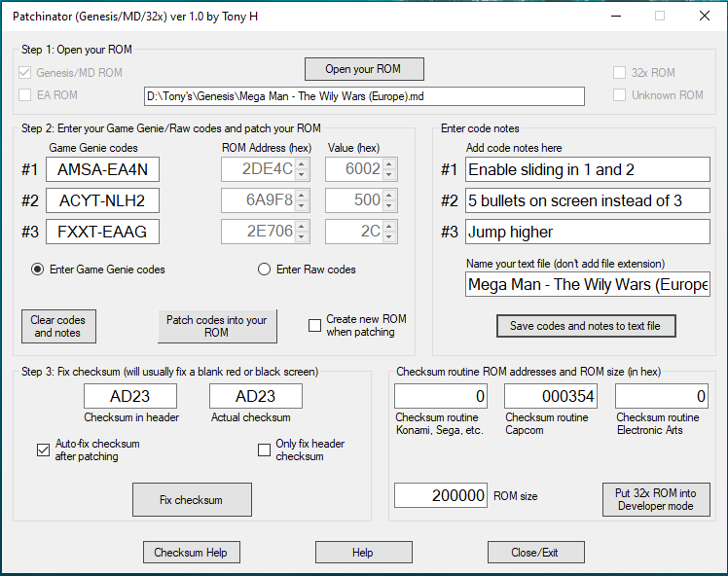The image size is (728, 576).
Task: Enable Create new ROM when patching
Action: pos(314,326)
